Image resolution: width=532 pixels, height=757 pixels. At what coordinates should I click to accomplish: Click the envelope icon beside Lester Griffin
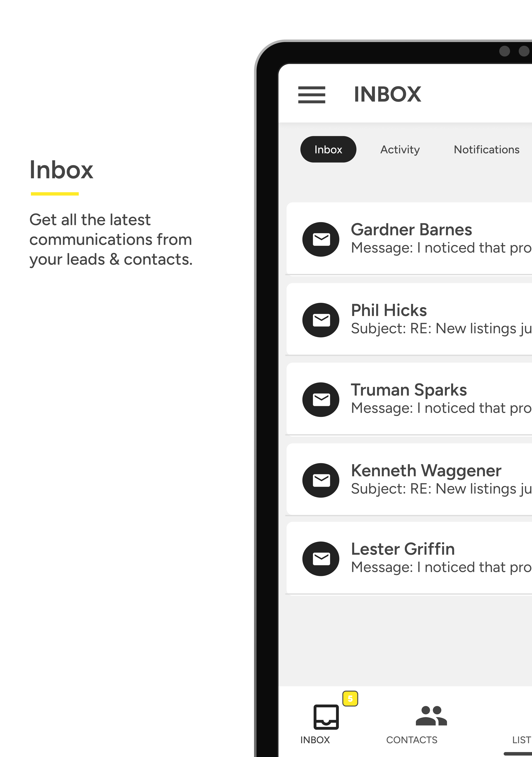click(321, 559)
